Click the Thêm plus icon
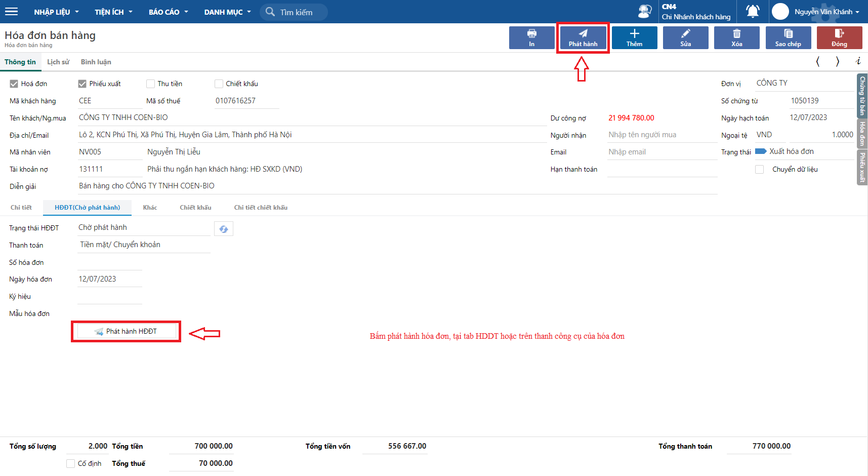 [634, 34]
